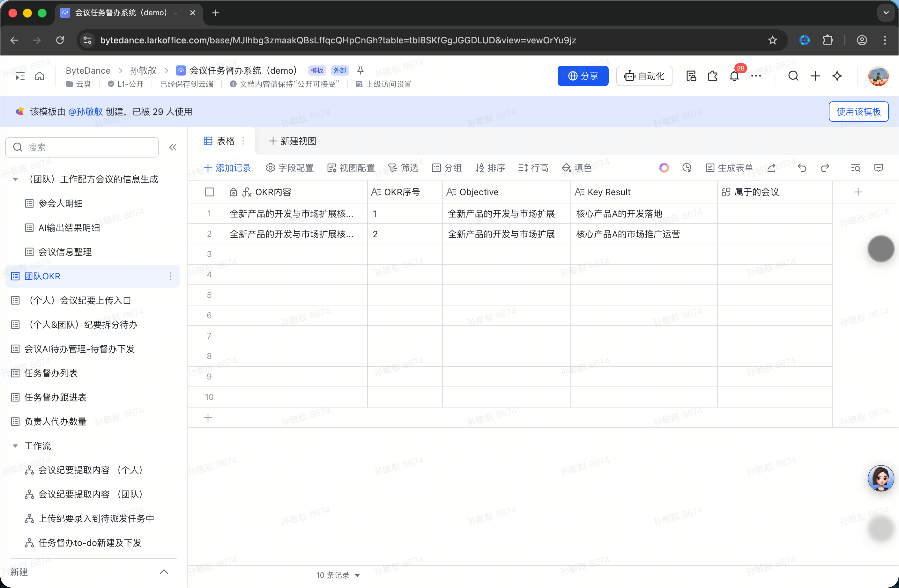Toggle navigation panel icon at top left

point(20,76)
